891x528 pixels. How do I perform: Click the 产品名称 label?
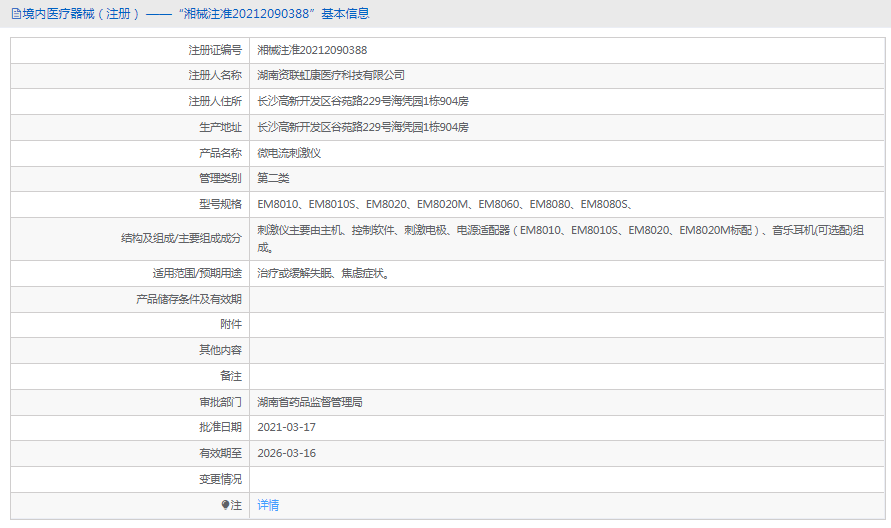(x=220, y=153)
